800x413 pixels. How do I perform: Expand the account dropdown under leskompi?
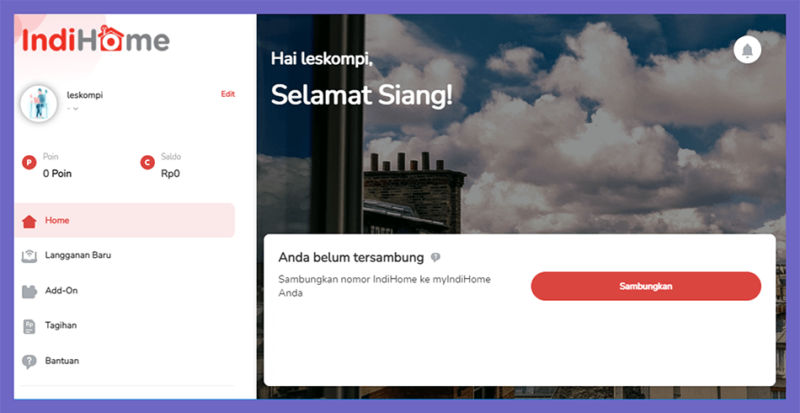(72, 108)
